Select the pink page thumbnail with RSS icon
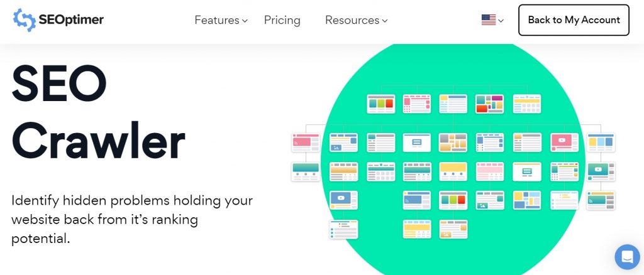 (x=306, y=142)
